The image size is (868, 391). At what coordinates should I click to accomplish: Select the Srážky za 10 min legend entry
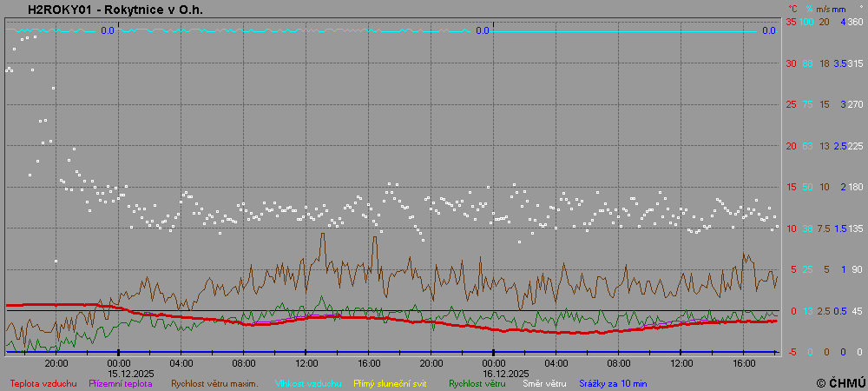click(x=615, y=383)
